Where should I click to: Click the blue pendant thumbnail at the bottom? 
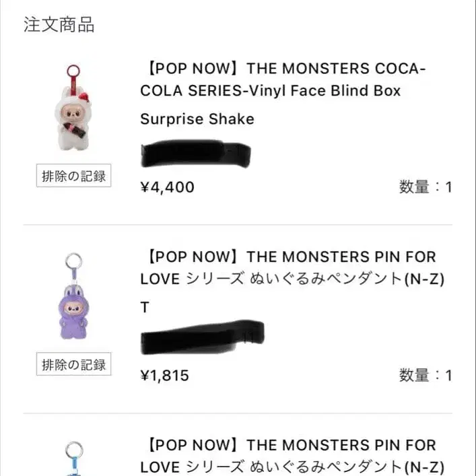pyautogui.click(x=74, y=458)
